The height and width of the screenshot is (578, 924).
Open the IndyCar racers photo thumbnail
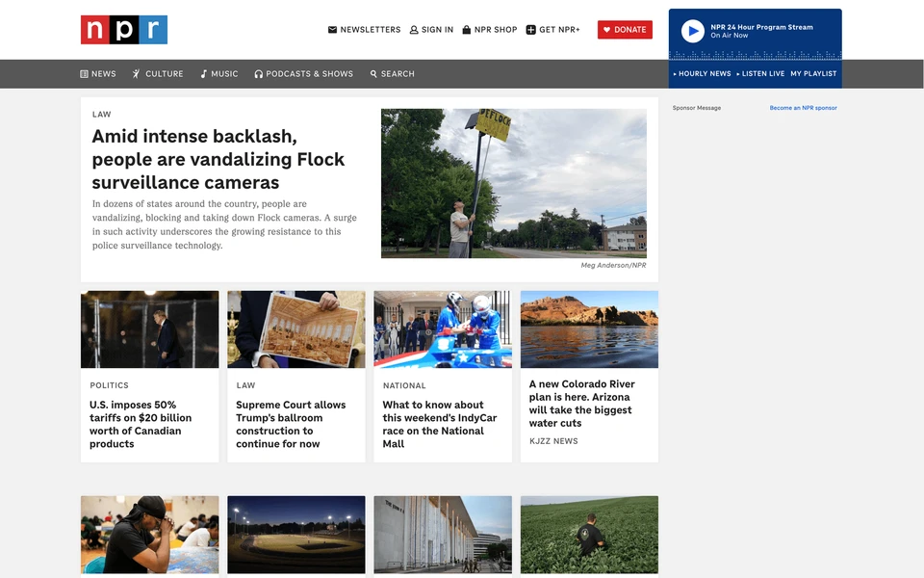(x=443, y=329)
